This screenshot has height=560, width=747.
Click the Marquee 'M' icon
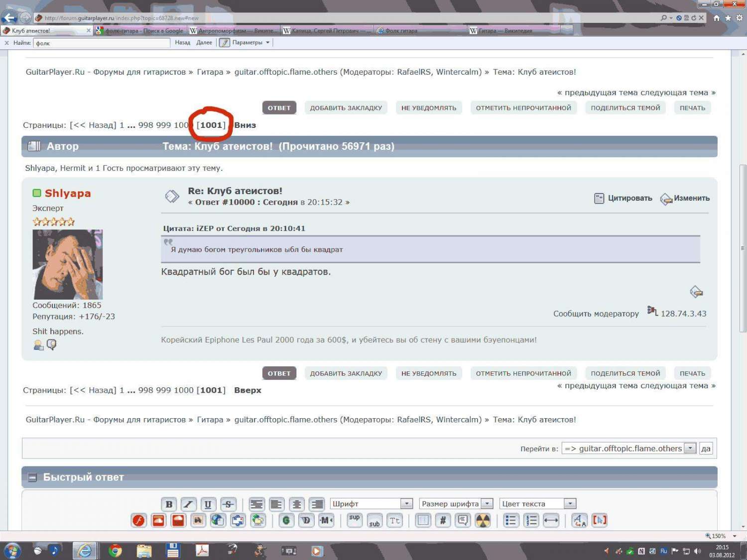coord(326,521)
